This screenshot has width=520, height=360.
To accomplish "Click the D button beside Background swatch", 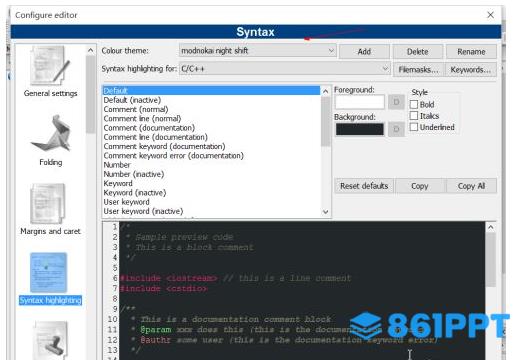I will tap(396, 129).
